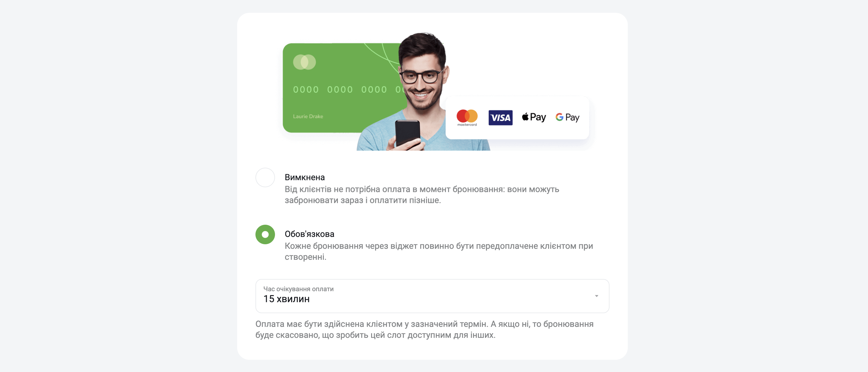The height and width of the screenshot is (372, 868).
Task: Click the helper text below the dropdown
Action: pos(425,330)
